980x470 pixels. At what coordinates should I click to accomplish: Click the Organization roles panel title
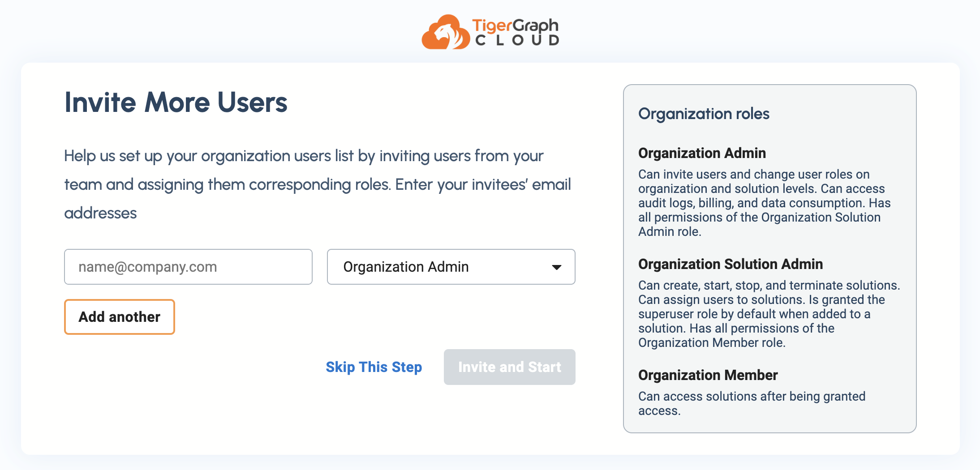[x=704, y=114]
